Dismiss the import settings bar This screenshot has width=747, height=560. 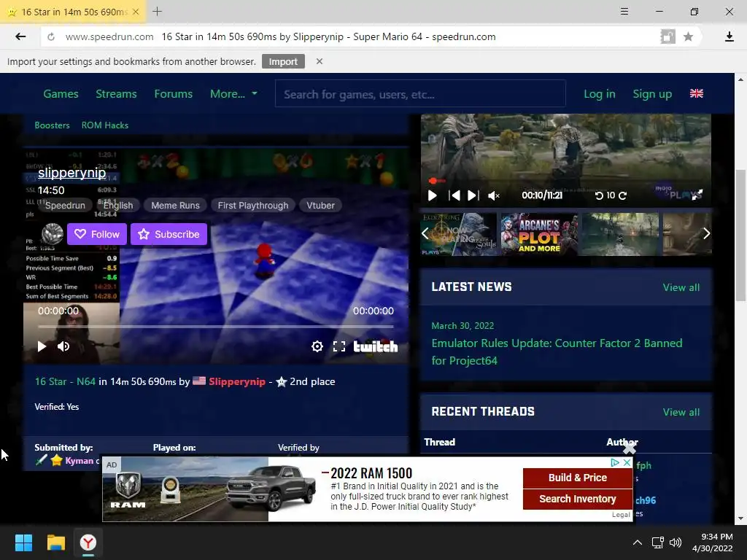[x=320, y=61]
